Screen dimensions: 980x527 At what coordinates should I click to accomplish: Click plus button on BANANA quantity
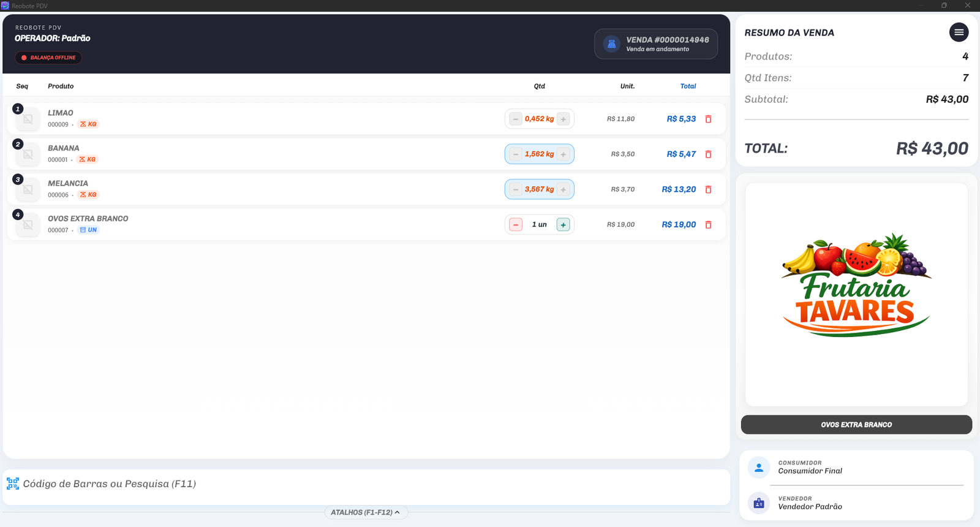pyautogui.click(x=563, y=154)
